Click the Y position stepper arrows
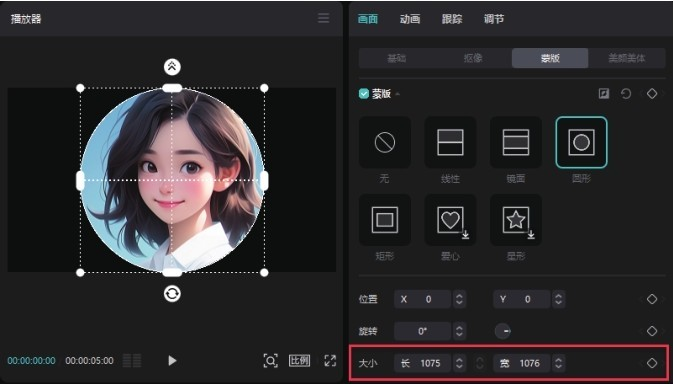Screen dimensions: 673x384 (x=558, y=299)
